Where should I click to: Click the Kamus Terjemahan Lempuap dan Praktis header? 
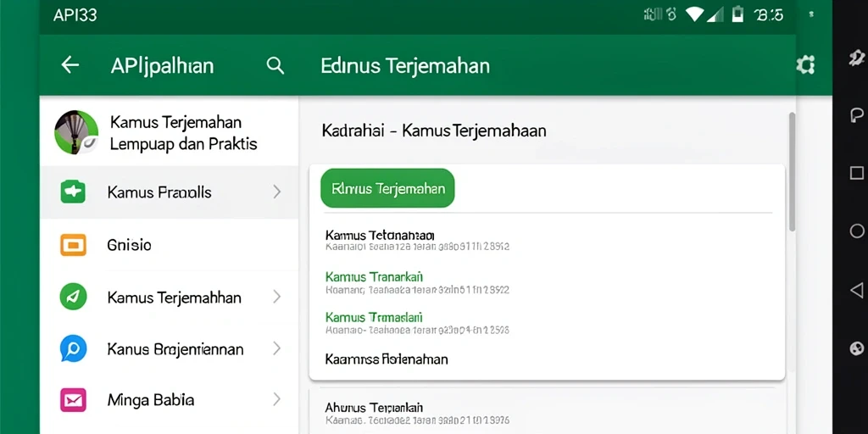(183, 133)
